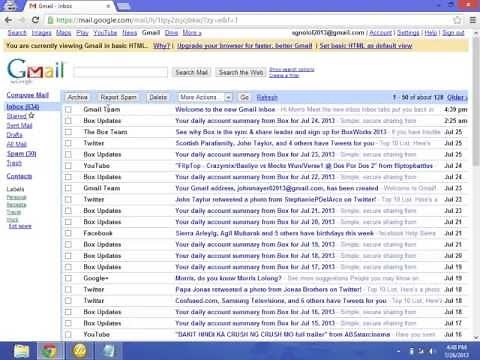This screenshot has width=480, height=360.
Task: Click the Go button
Action: (x=244, y=97)
